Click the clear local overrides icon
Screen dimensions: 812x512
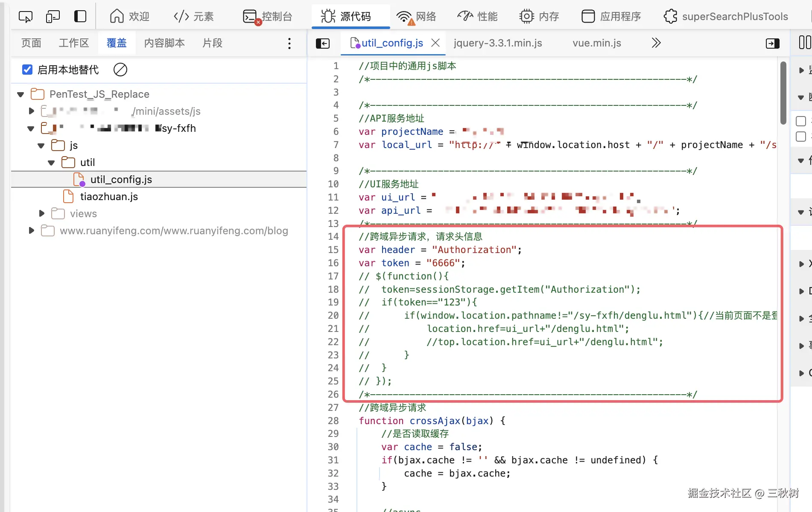click(120, 70)
